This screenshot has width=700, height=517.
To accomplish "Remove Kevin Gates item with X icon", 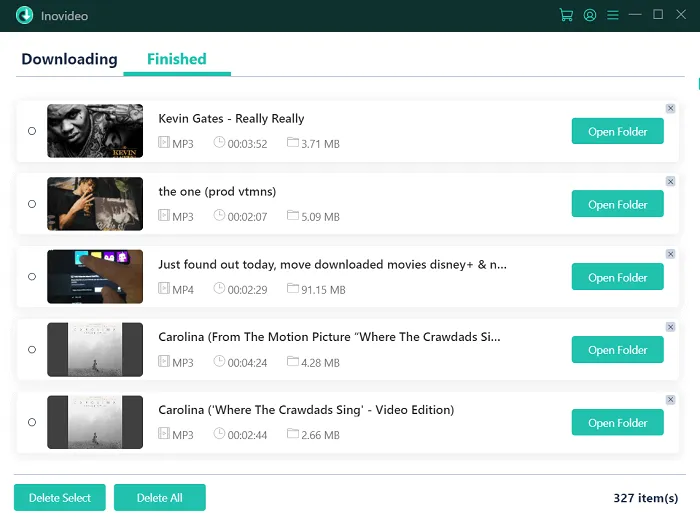I will tap(670, 108).
